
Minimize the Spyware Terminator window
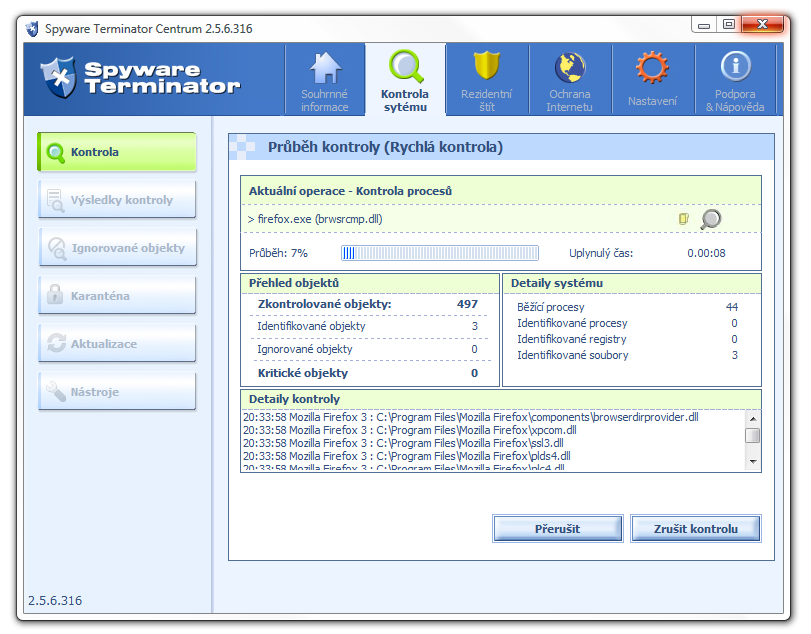click(x=704, y=24)
